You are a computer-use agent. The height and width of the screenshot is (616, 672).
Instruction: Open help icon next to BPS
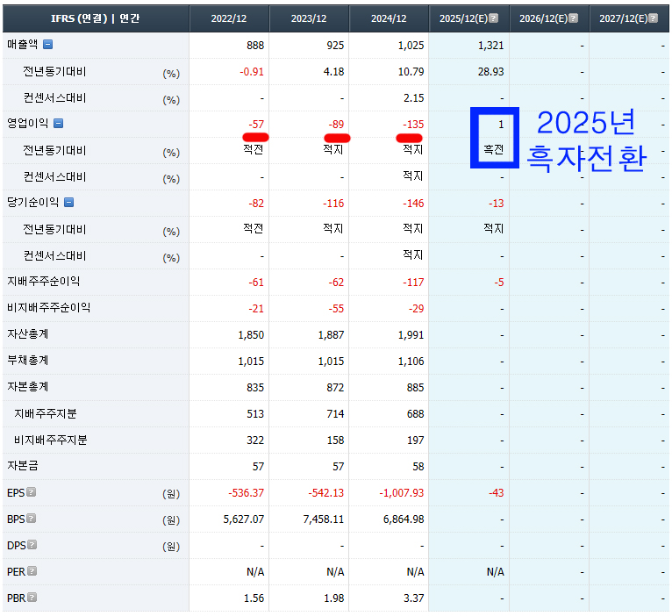click(32, 519)
